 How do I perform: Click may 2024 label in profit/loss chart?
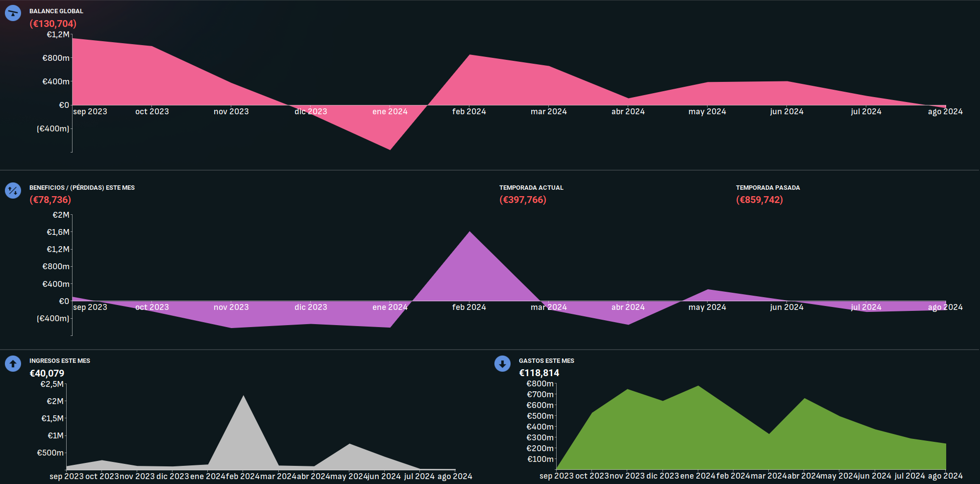(x=707, y=307)
